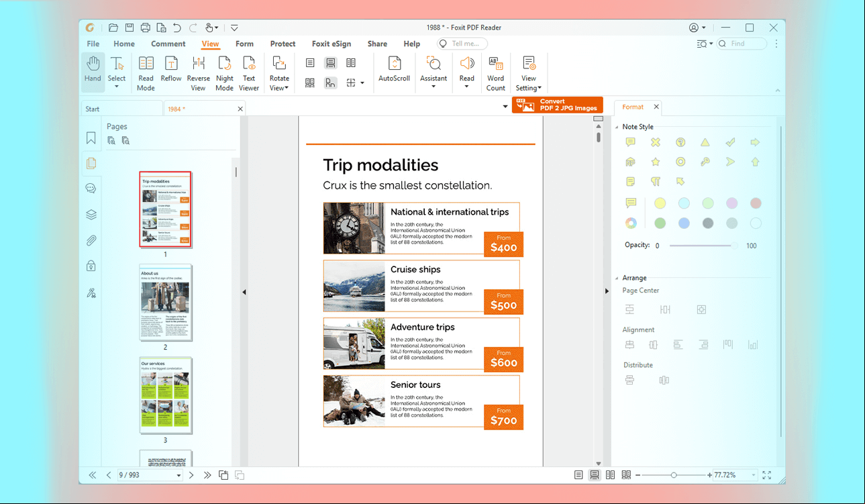Open the Assistant dropdown

434,87
